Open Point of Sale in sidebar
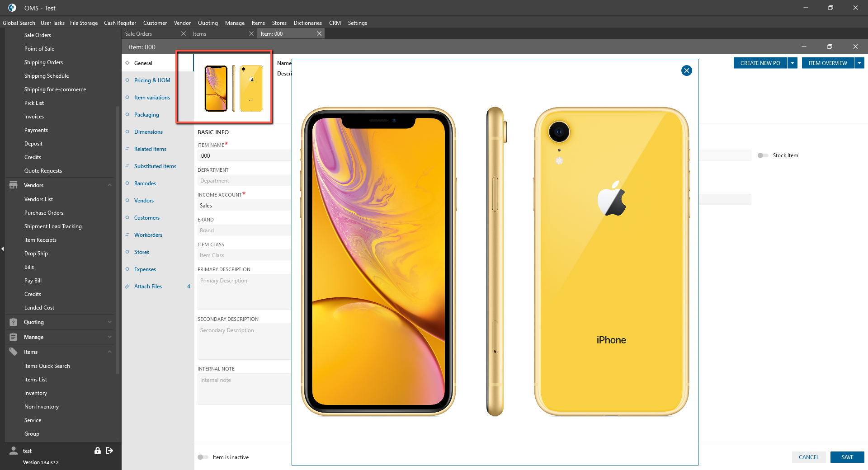 [x=39, y=48]
